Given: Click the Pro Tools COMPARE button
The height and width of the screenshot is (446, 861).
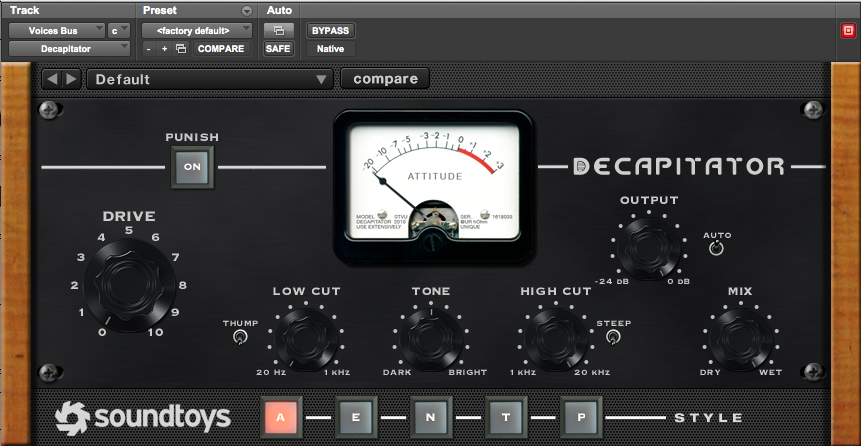Looking at the screenshot, I should (221, 49).
